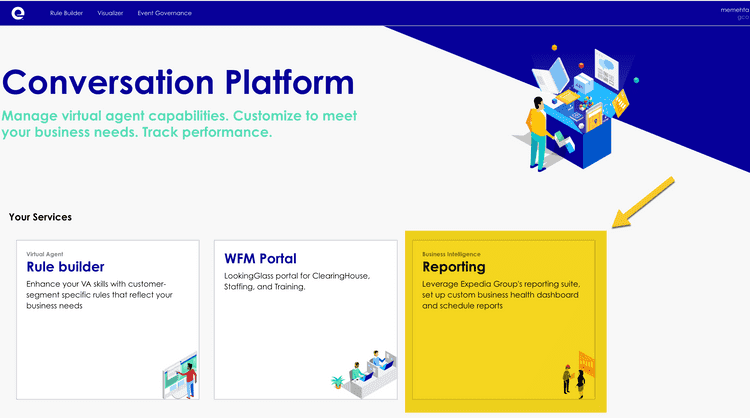750x418 pixels.
Task: Click the 'LookingGlass portal for ClearingHouse' description
Action: 297,281
